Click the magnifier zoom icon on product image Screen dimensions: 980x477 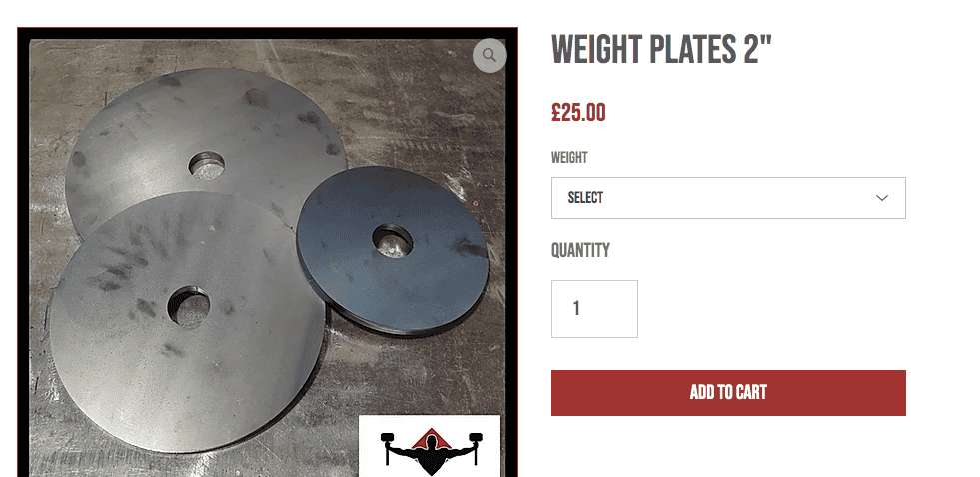click(x=490, y=56)
